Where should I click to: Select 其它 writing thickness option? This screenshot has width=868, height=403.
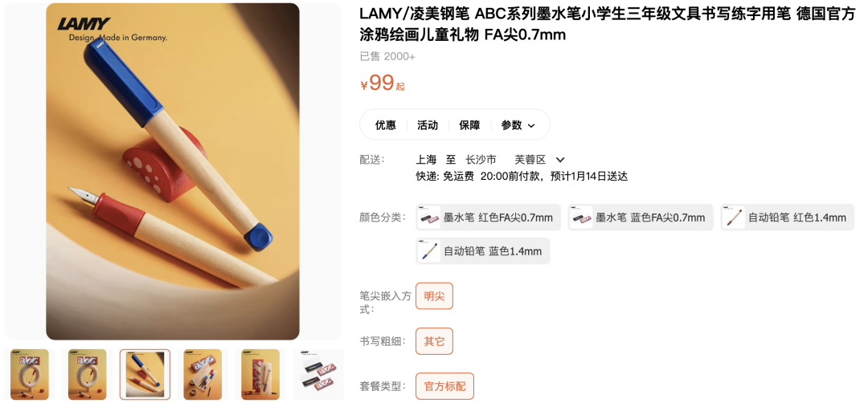coord(435,341)
